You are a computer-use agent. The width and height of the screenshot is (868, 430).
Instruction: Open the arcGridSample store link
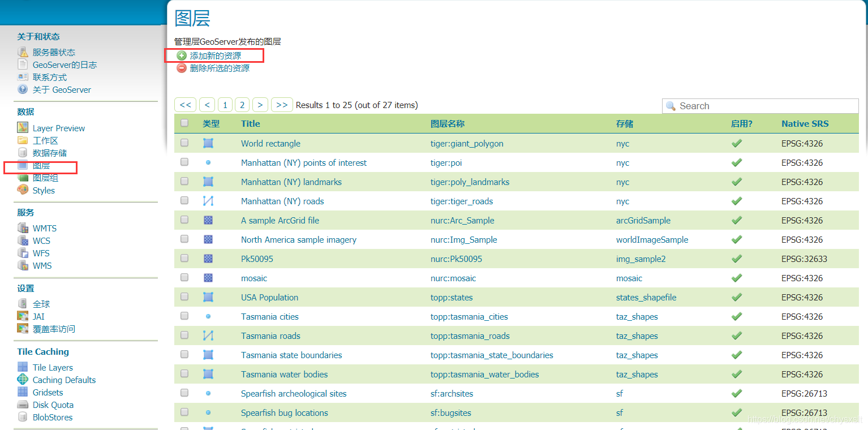[643, 221]
